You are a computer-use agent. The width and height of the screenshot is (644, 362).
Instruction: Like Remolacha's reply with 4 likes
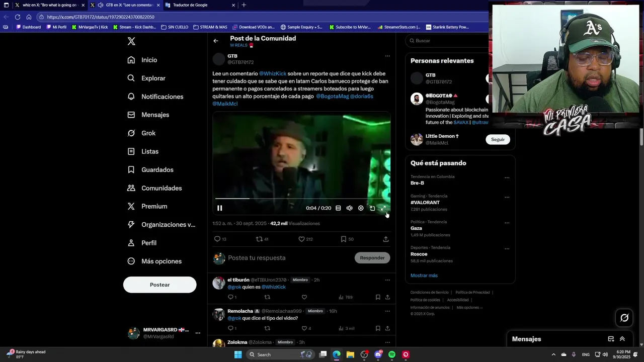click(306, 328)
